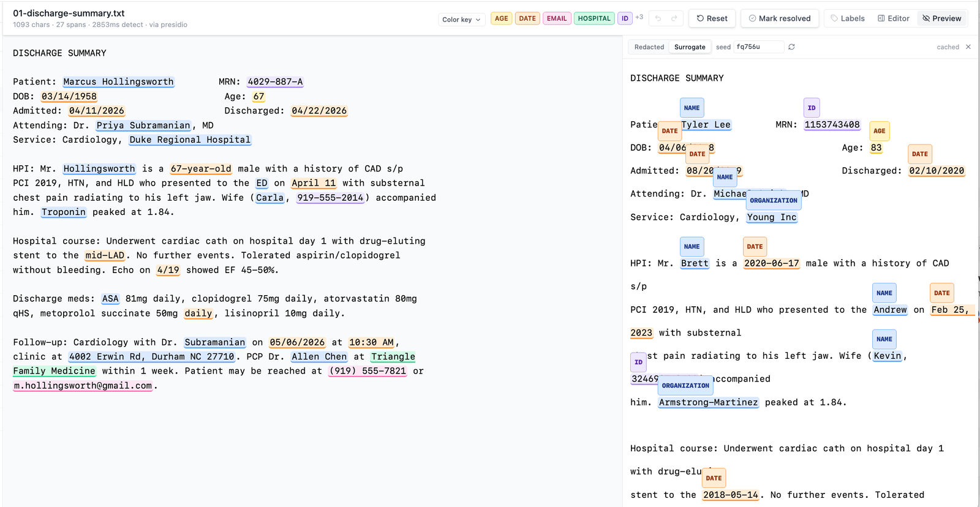Image resolution: width=980 pixels, height=507 pixels.
Task: Click the ID tag above the MRN
Action: point(812,108)
